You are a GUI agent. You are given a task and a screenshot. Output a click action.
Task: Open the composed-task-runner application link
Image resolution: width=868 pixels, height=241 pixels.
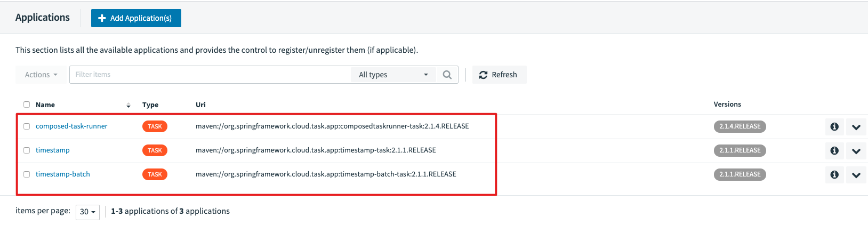pyautogui.click(x=71, y=126)
